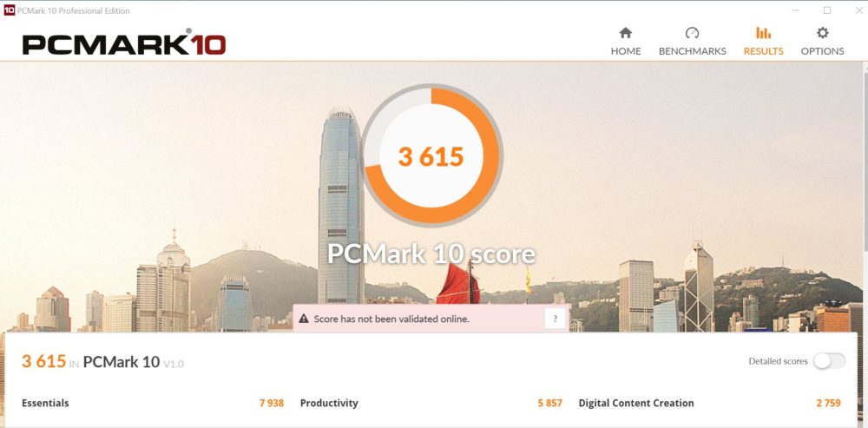868x428 pixels.
Task: Click the Home house icon
Action: click(626, 33)
